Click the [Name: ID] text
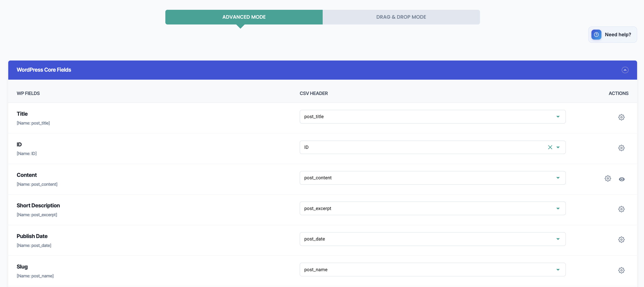644x287 pixels. coord(27,154)
